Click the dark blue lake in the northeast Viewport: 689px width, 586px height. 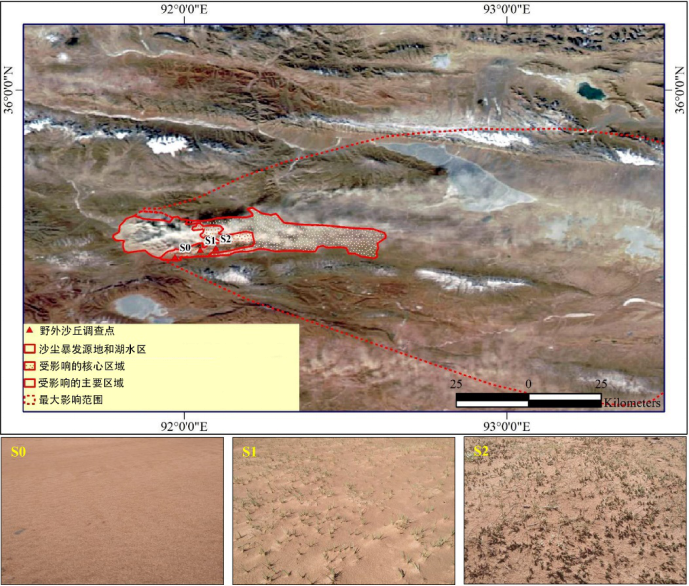591,91
